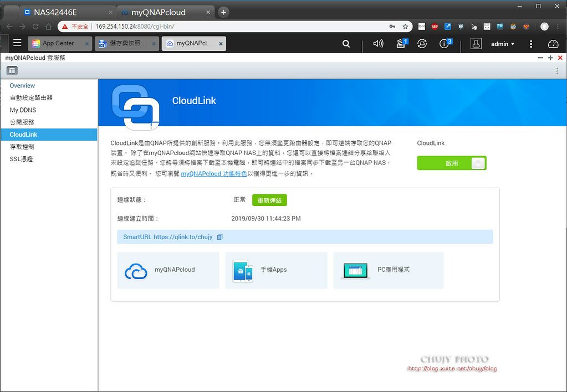Open event notifications icon with badge 3

[445, 43]
